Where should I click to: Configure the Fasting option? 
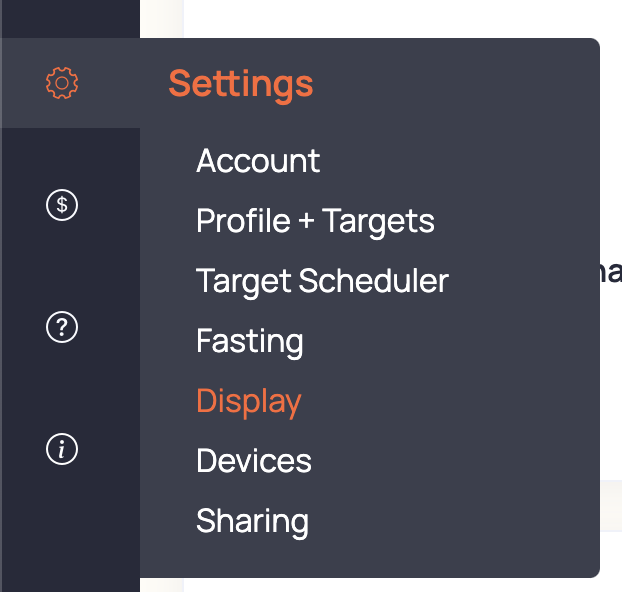[250, 342]
